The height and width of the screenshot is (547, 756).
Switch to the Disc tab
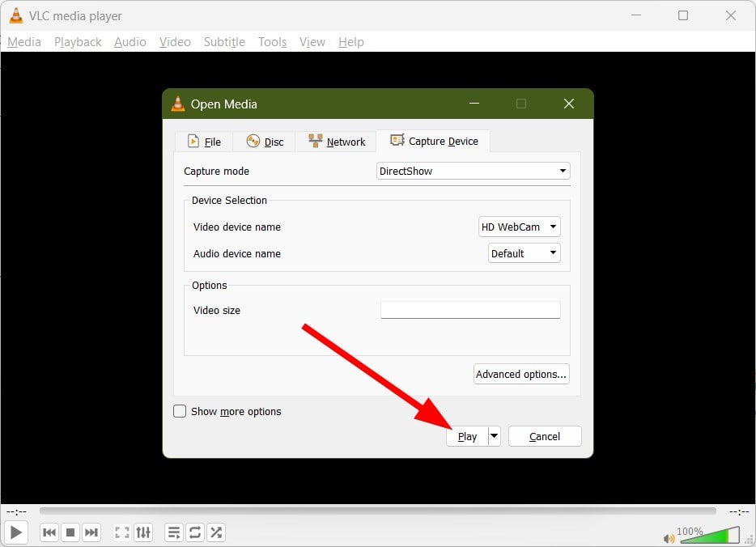click(x=264, y=142)
